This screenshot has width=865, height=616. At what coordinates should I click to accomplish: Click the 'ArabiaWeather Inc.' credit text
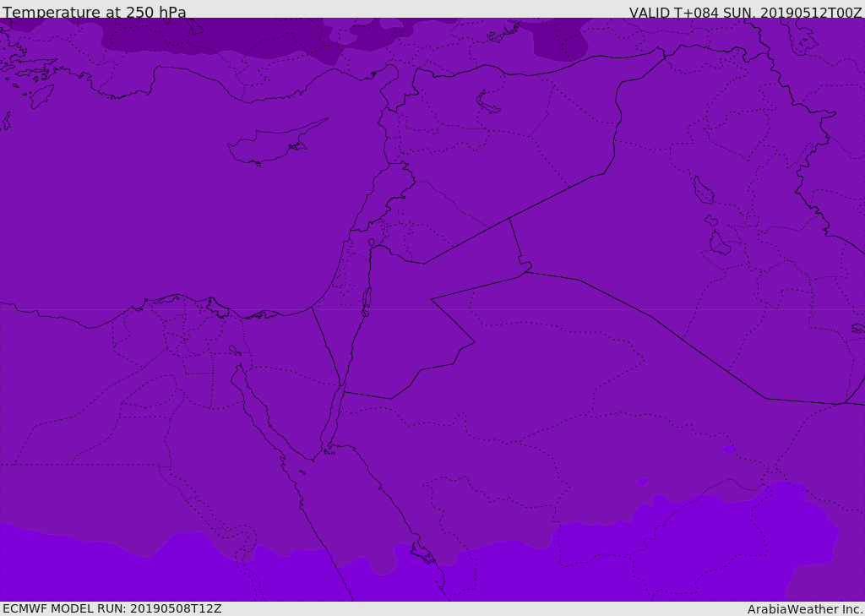point(805,609)
